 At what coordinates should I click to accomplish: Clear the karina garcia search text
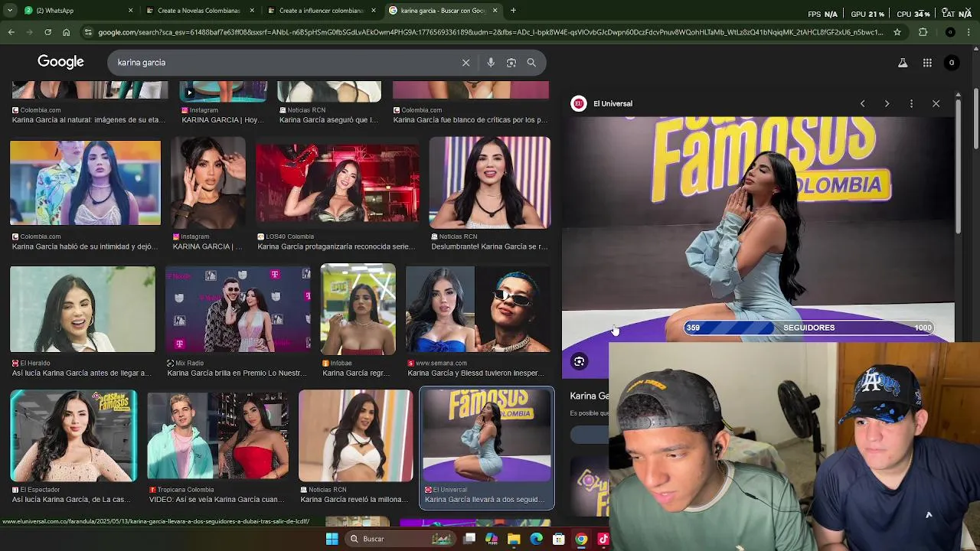pos(465,63)
